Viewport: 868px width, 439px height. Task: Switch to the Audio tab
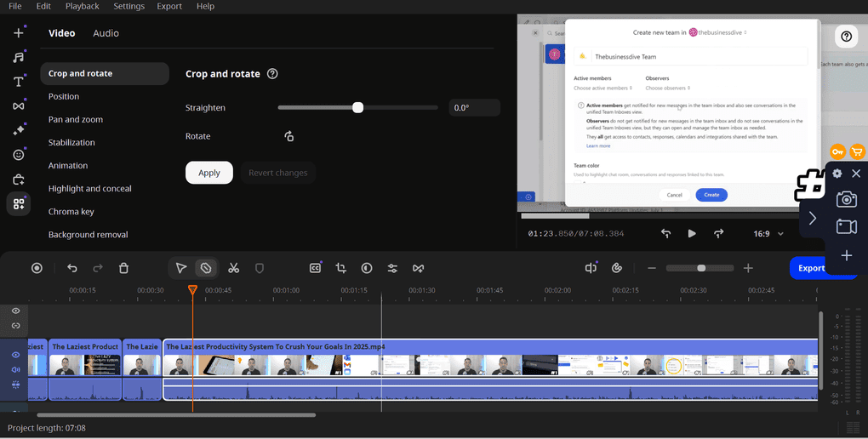click(x=106, y=33)
